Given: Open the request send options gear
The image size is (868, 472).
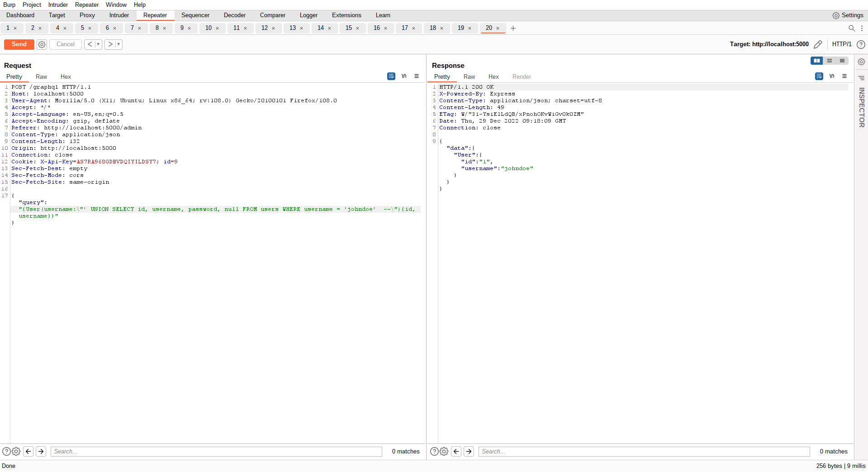Looking at the screenshot, I should [x=42, y=44].
